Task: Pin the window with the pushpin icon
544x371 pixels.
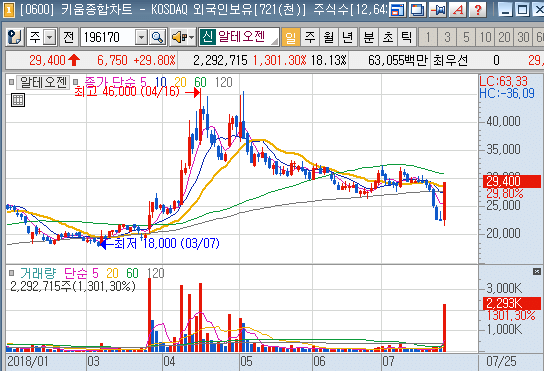Action: tap(437, 10)
